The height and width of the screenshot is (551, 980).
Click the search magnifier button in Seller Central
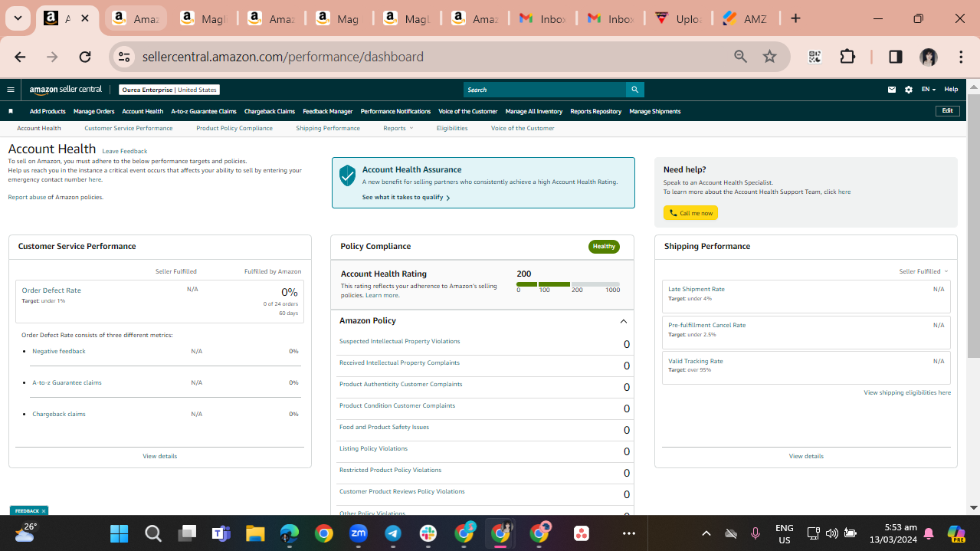coord(634,90)
